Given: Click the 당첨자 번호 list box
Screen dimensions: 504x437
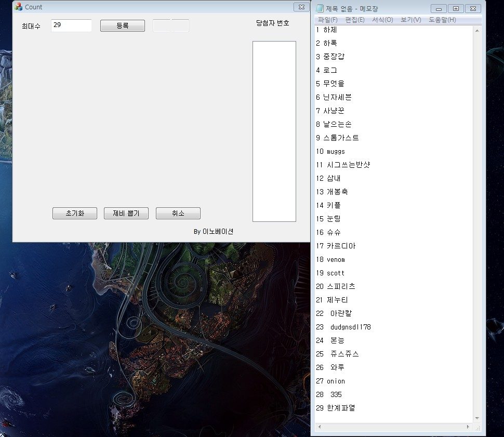Looking at the screenshot, I should coord(274,131).
